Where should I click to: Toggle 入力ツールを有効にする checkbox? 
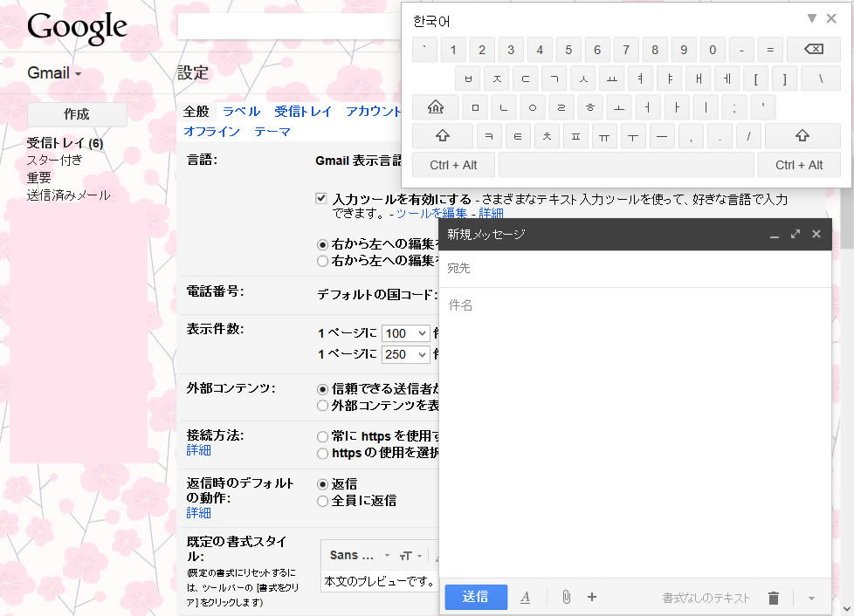321,199
